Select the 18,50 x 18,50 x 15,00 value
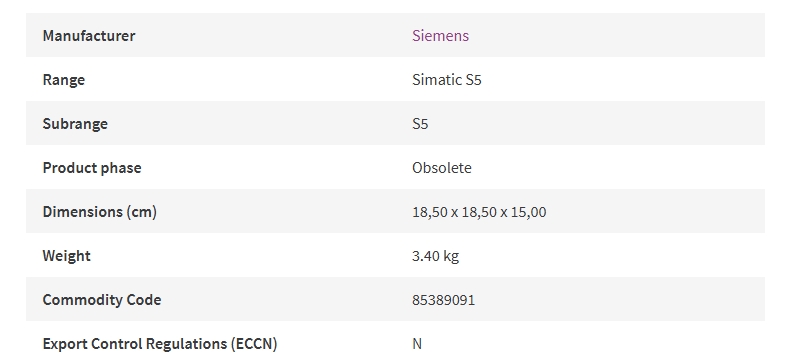Screen dimensions: 791x364 click(479, 212)
